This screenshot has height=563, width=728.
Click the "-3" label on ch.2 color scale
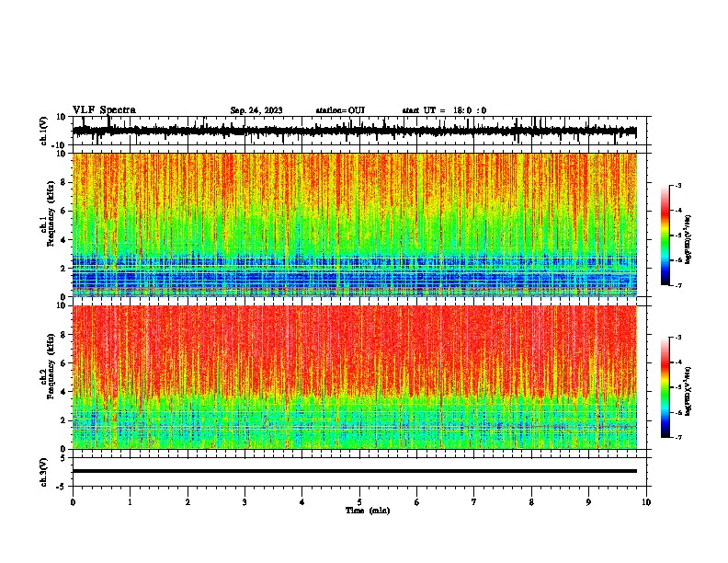coord(677,338)
